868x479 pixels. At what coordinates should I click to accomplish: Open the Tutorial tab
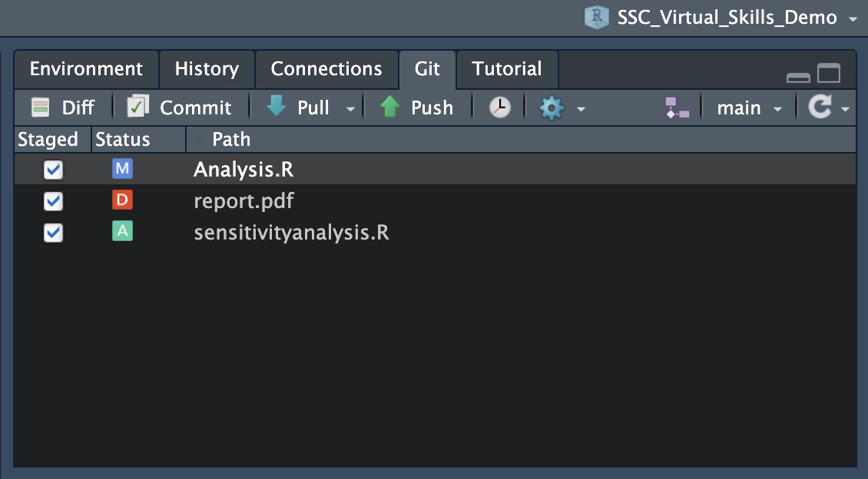pos(507,69)
